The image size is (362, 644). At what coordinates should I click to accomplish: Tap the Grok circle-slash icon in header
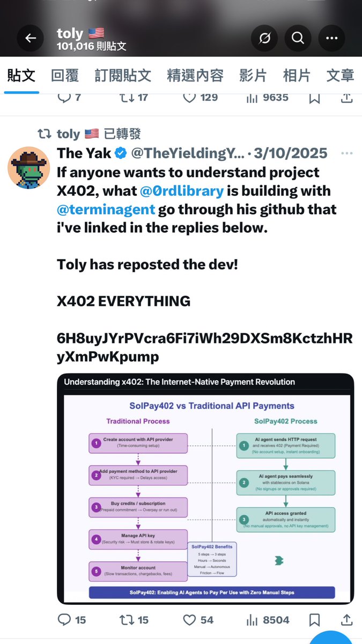(263, 39)
